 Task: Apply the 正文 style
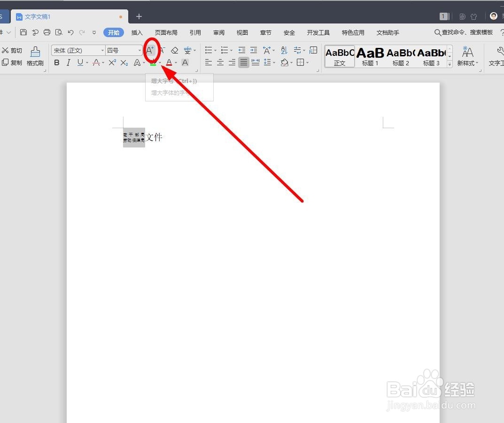coord(340,56)
